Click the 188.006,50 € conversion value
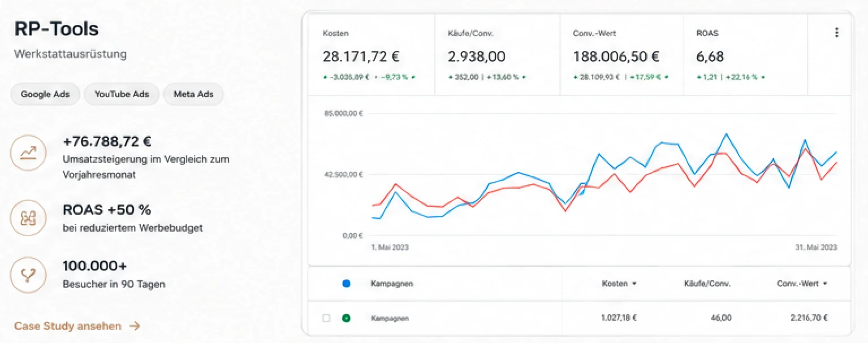 click(x=616, y=57)
